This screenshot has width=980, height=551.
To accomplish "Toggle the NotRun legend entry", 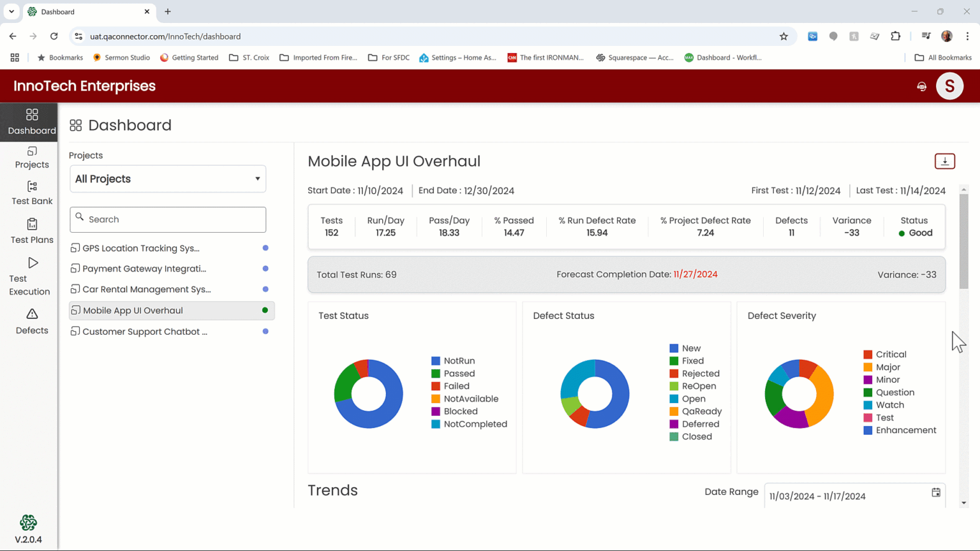I will tap(453, 361).
